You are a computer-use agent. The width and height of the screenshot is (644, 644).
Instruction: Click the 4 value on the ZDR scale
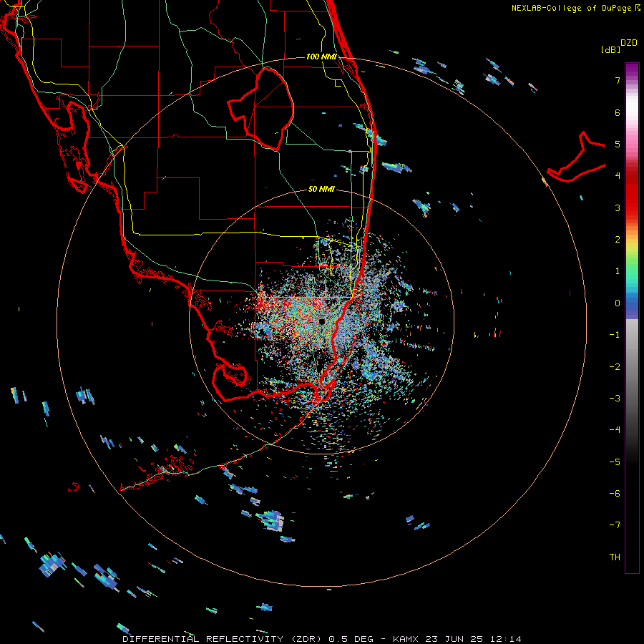(x=618, y=176)
